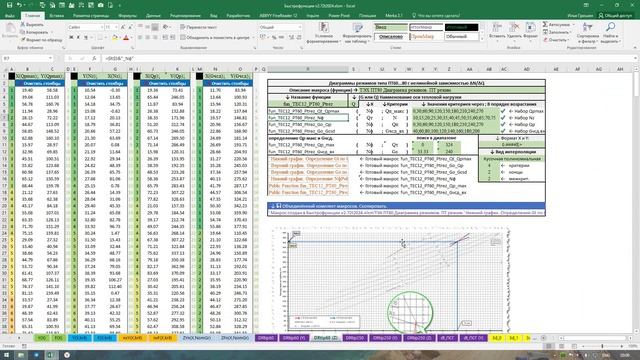The width and height of the screenshot is (640, 360).
Task: Open the font name dropdown
Action: pos(102,27)
